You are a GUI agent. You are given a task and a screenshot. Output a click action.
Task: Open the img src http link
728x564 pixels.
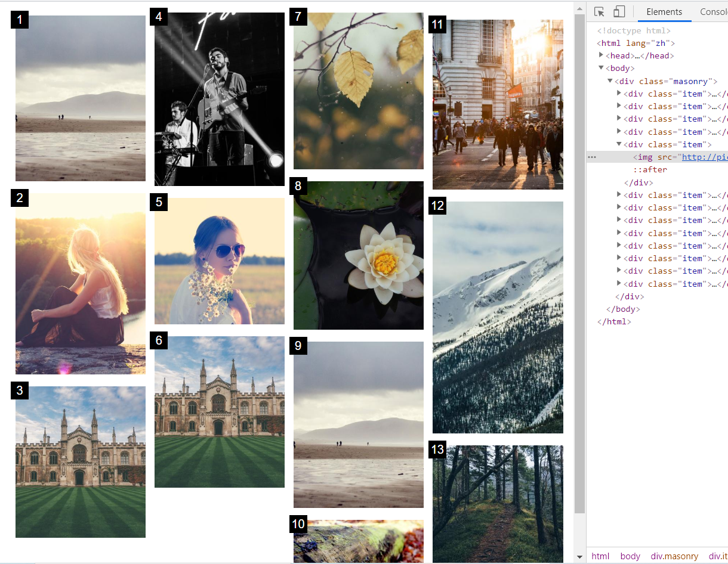pyautogui.click(x=705, y=157)
